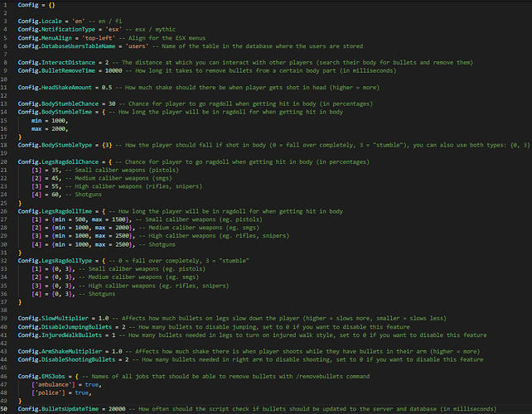The image size is (532, 414).
Task: Click Config.LegsRagdollChance on line 20
Action: [x=58, y=162]
